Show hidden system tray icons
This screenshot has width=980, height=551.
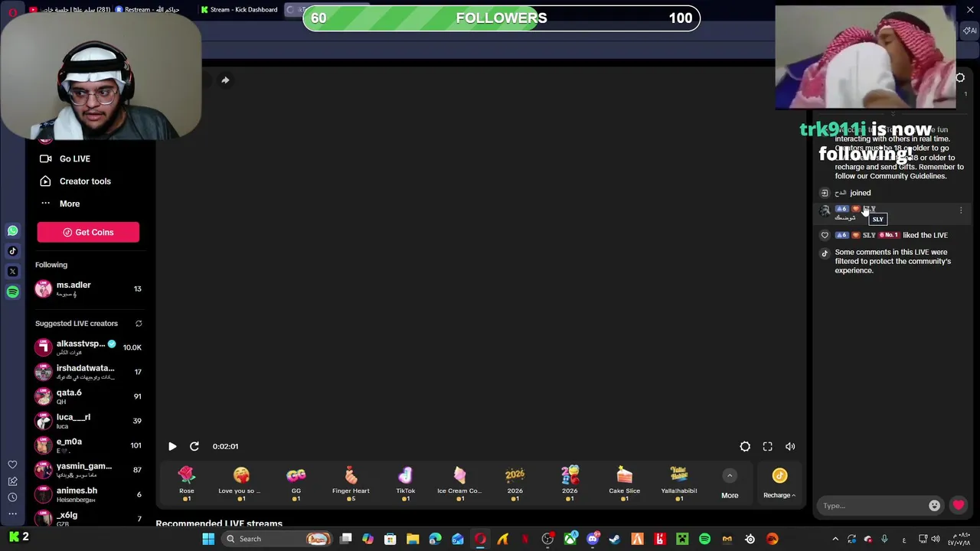click(x=835, y=539)
